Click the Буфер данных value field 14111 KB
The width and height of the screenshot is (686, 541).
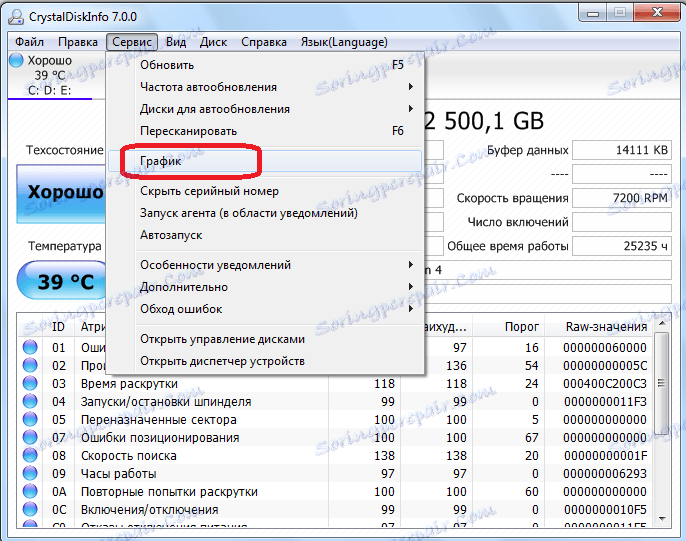(x=622, y=150)
